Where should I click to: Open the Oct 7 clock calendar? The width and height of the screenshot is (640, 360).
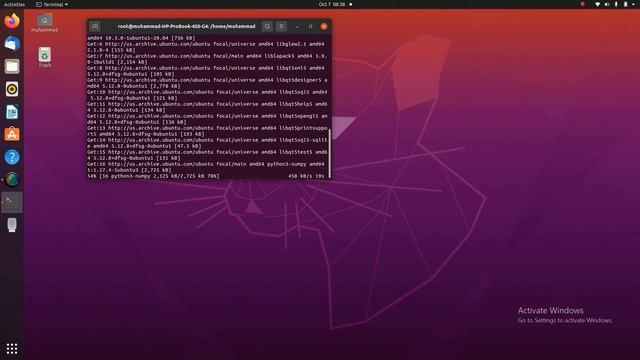click(x=332, y=4)
